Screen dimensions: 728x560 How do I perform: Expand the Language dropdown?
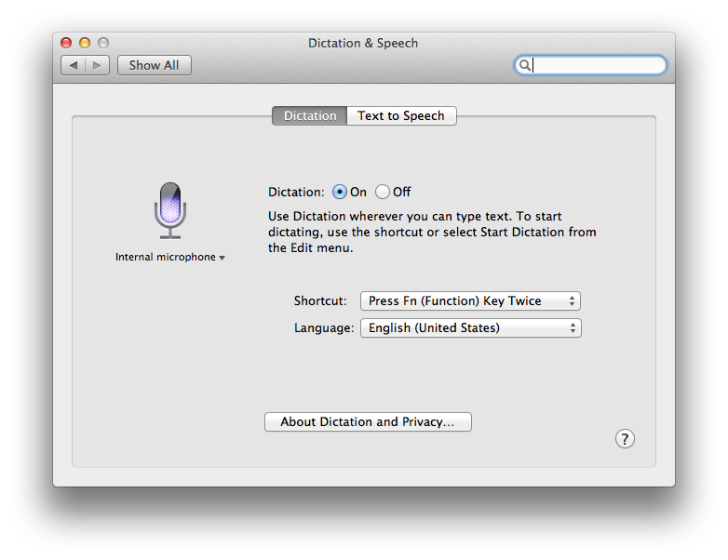tap(470, 327)
